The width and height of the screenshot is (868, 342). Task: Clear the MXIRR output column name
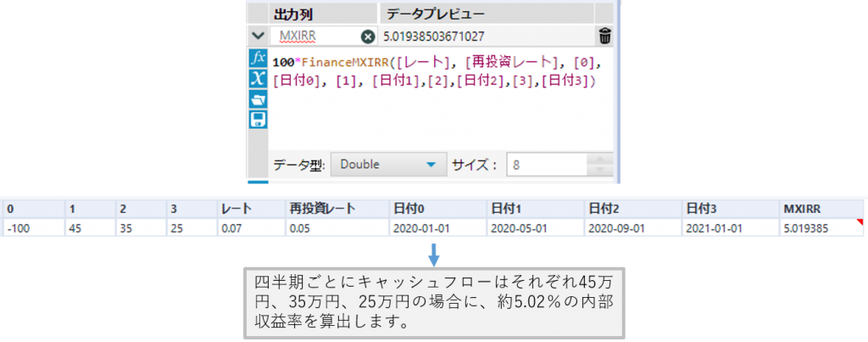tap(367, 36)
